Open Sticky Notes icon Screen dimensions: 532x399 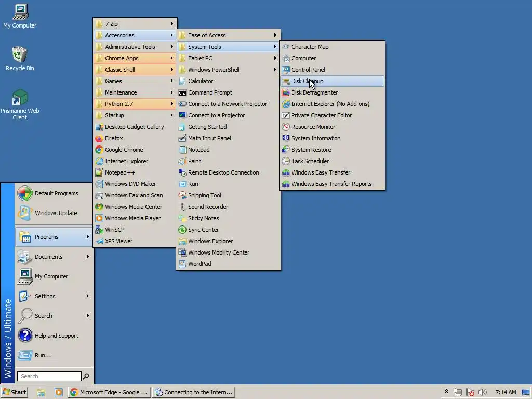coord(182,218)
